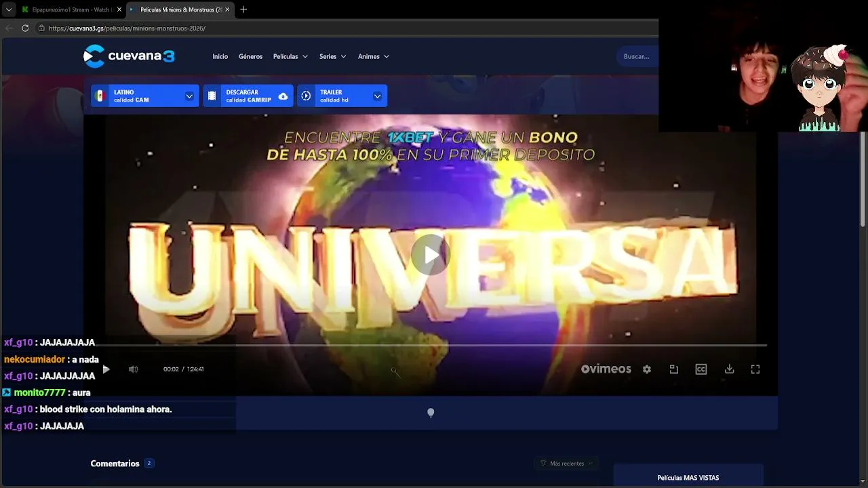Open a new browser tab
Screen dimensions: 868x488
(x=243, y=9)
